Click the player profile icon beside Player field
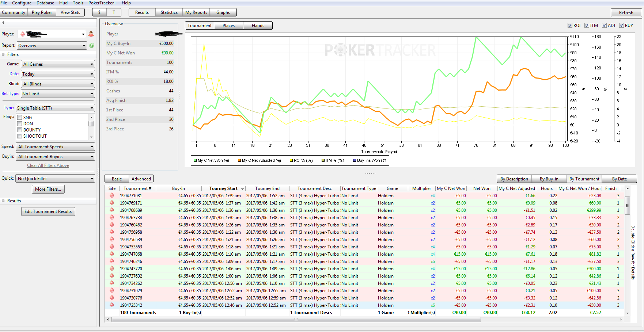The height and width of the screenshot is (332, 644). click(91, 34)
